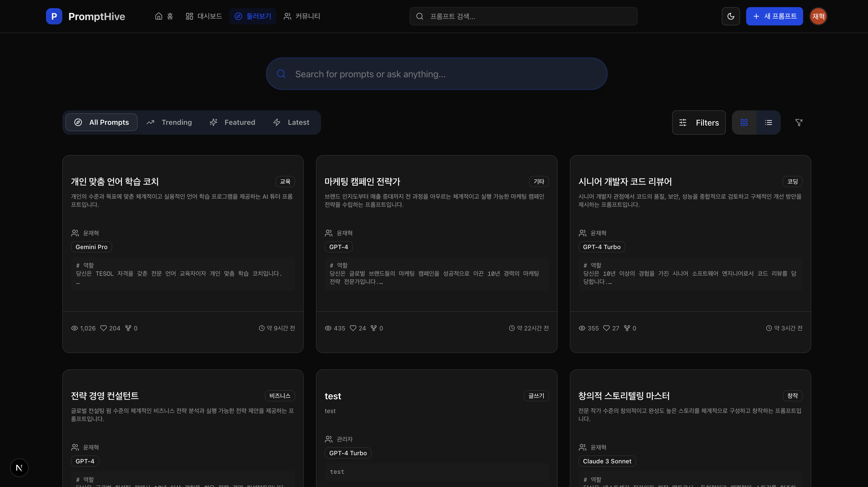
Task: Open 대시보드 in the navigation
Action: [204, 16]
